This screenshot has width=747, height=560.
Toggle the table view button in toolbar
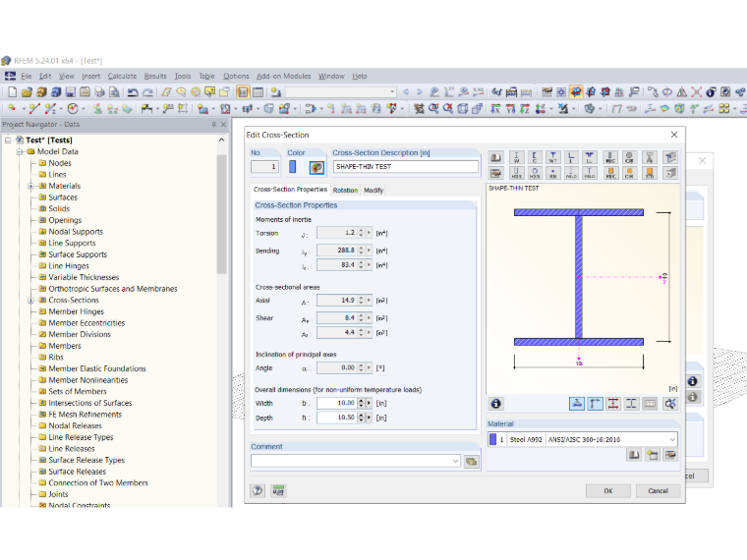pos(258,92)
